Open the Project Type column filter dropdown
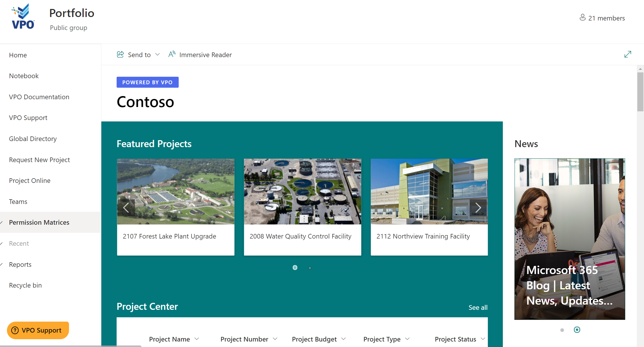 [408, 339]
